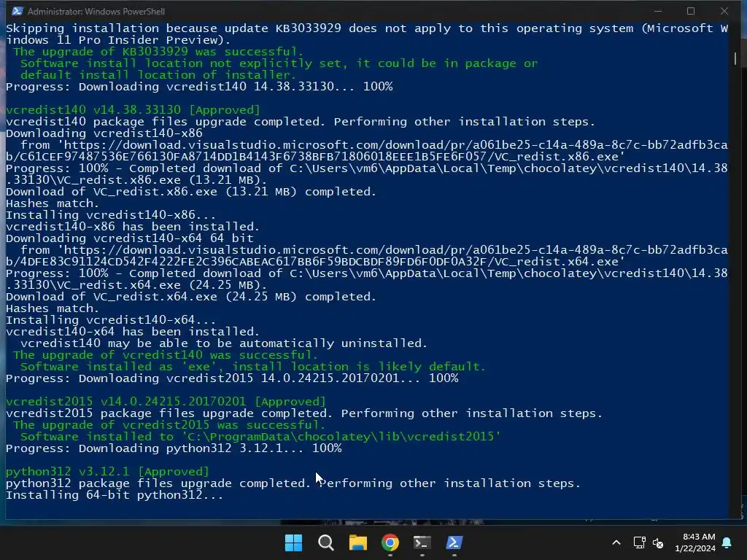This screenshot has height=560, width=747.
Task: Click 'Download of VC_redist.x64.exe' completed line
Action: pos(191,297)
